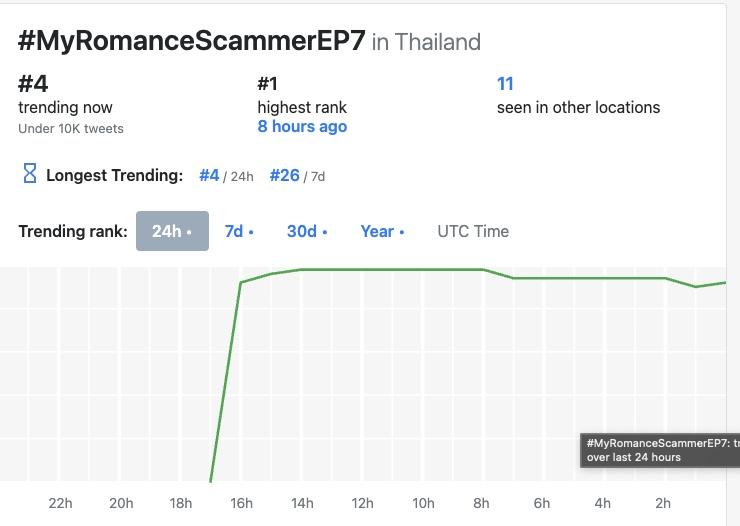Click the #MyRomanceScammerEP7 hashtag title
The image size is (740, 526).
(x=191, y=41)
